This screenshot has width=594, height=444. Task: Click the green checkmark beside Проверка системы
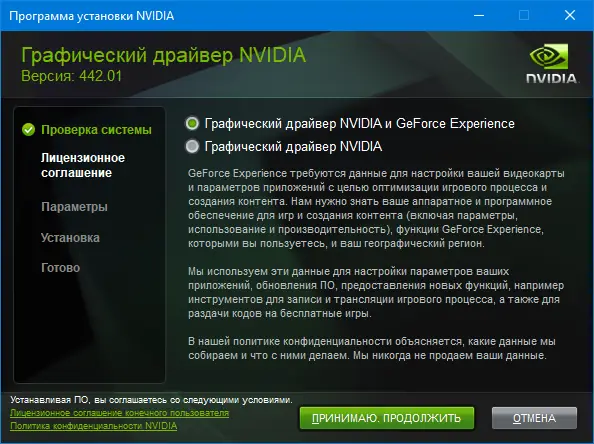(28, 130)
